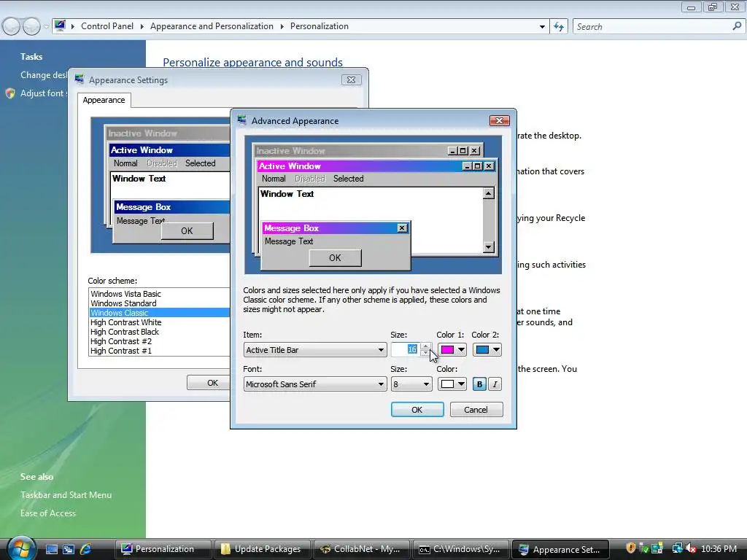This screenshot has width=747, height=560.
Task: Open the Font dropdown showing Microsoft Sans Serif
Action: coord(315,384)
